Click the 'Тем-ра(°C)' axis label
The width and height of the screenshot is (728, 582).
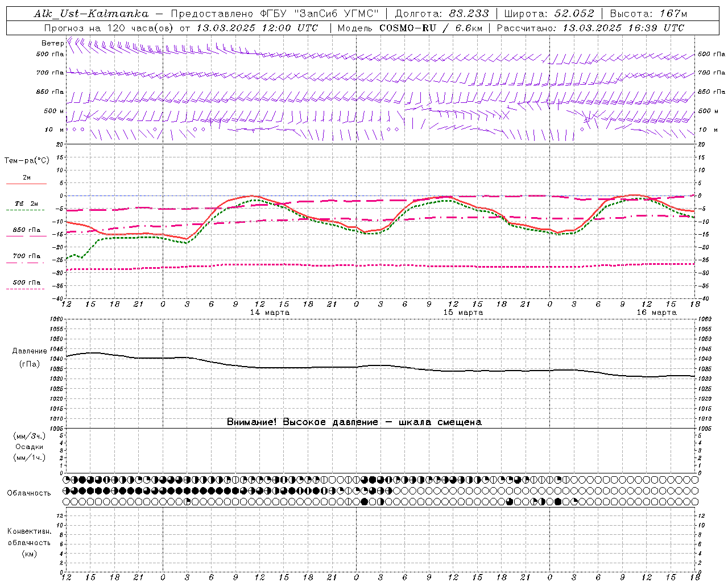pyautogui.click(x=27, y=161)
